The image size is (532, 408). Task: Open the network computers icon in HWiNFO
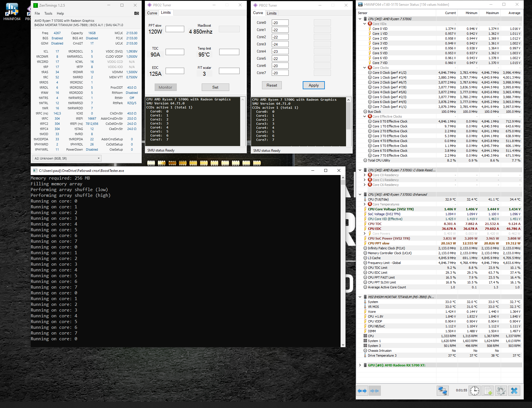pos(443,391)
